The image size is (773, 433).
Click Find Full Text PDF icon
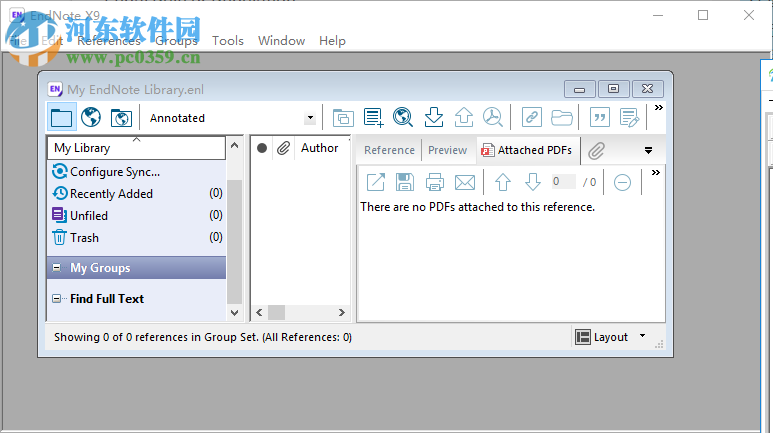(x=492, y=117)
